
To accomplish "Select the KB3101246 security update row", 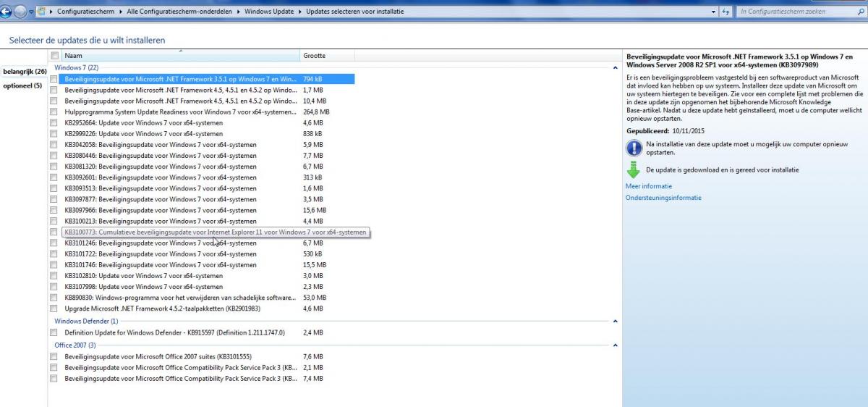I will point(203,243).
